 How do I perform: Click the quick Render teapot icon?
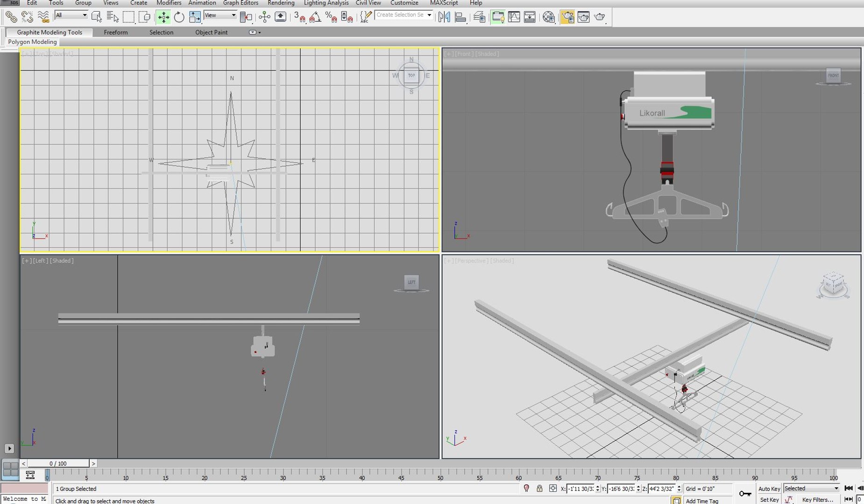coord(600,17)
